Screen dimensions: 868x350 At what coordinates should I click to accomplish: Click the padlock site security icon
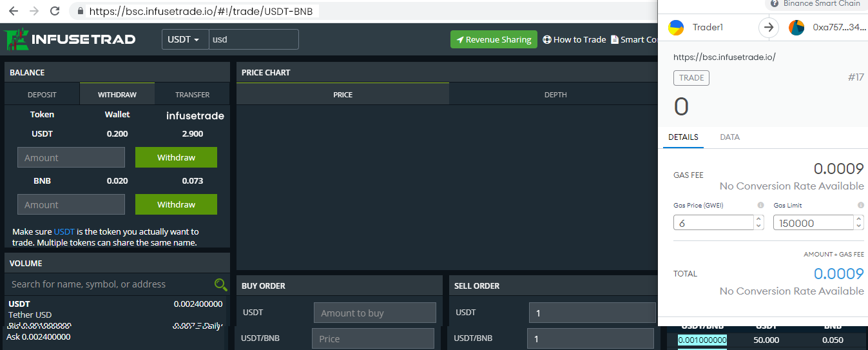click(x=81, y=11)
